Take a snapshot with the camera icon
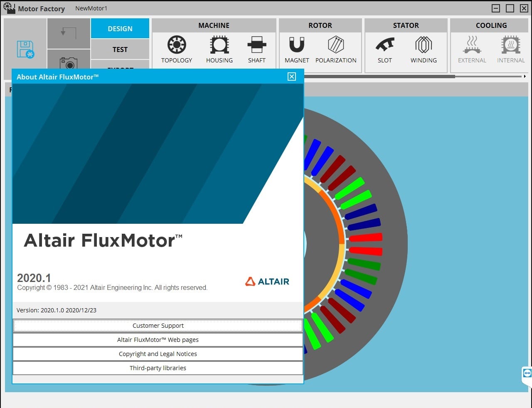The height and width of the screenshot is (408, 532). [69, 63]
